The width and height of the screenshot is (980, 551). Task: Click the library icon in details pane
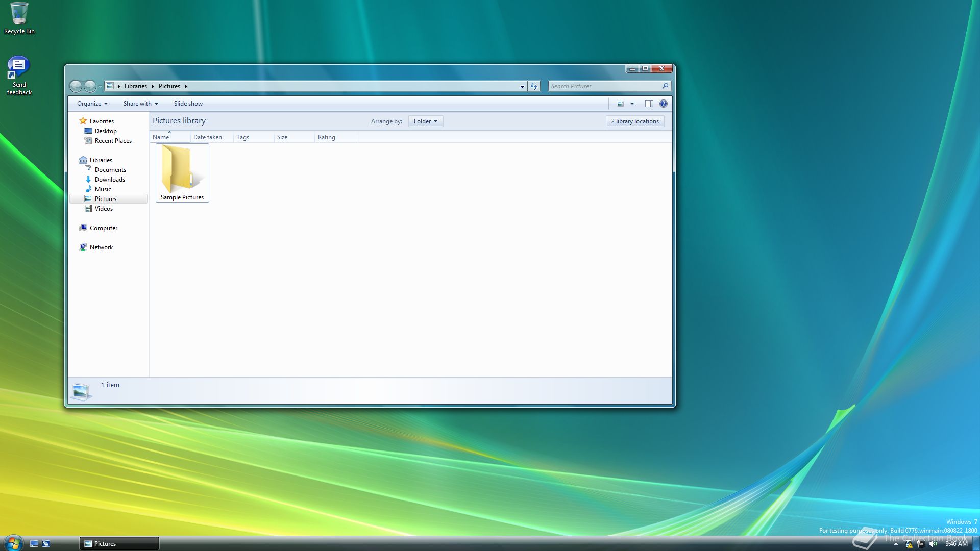(x=81, y=391)
